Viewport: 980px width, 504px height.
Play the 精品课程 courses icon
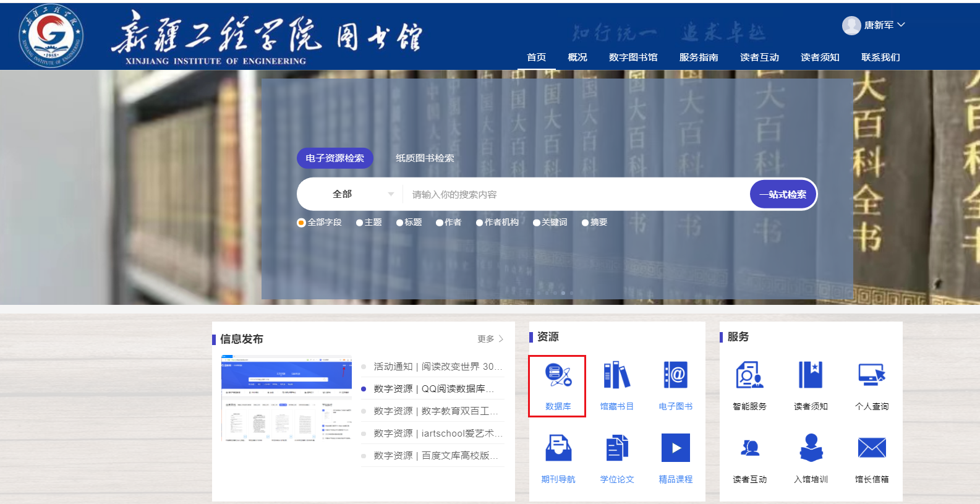click(x=676, y=448)
